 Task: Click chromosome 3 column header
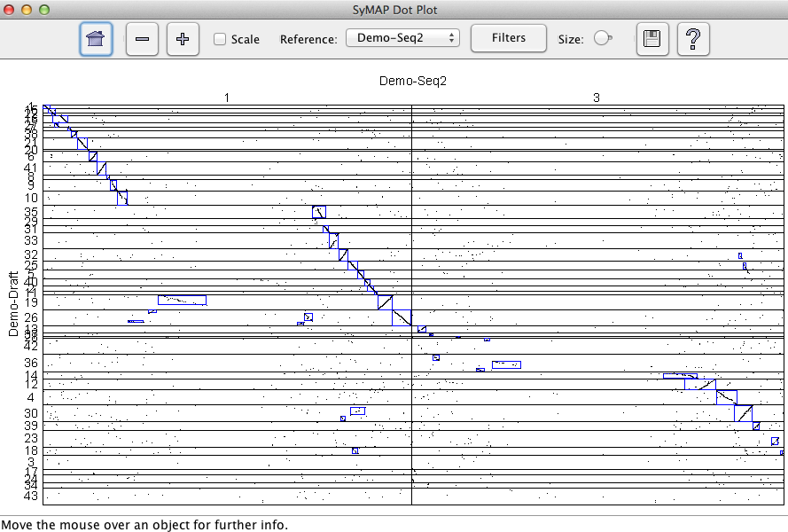pos(597,98)
